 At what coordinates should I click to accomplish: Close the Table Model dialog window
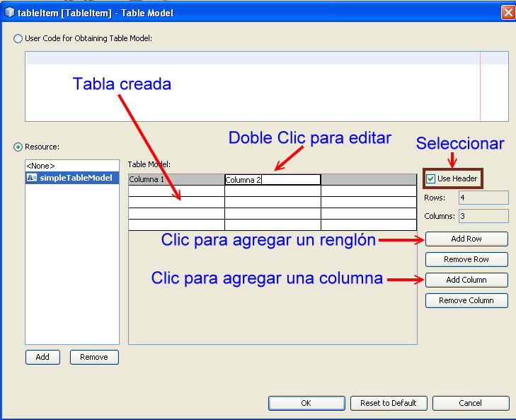tap(508, 13)
